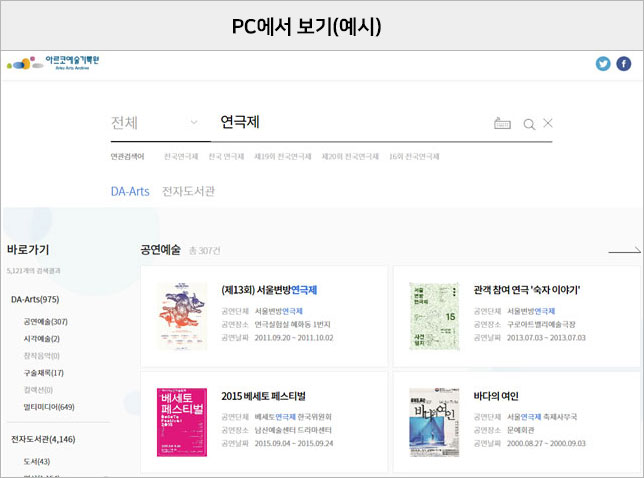Click venue 구로아트밸리예술극장
Image resolution: width=644 pixels, height=478 pixels.
[x=541, y=324]
